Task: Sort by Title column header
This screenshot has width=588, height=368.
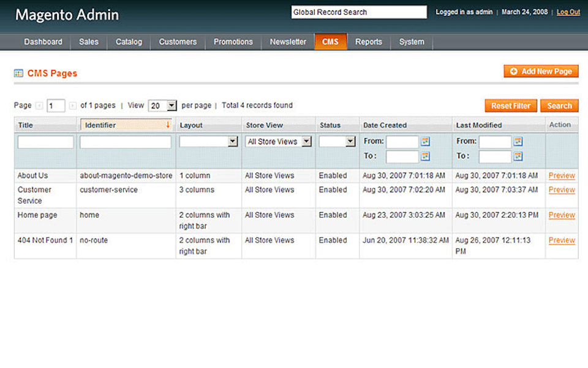Action: pos(26,125)
